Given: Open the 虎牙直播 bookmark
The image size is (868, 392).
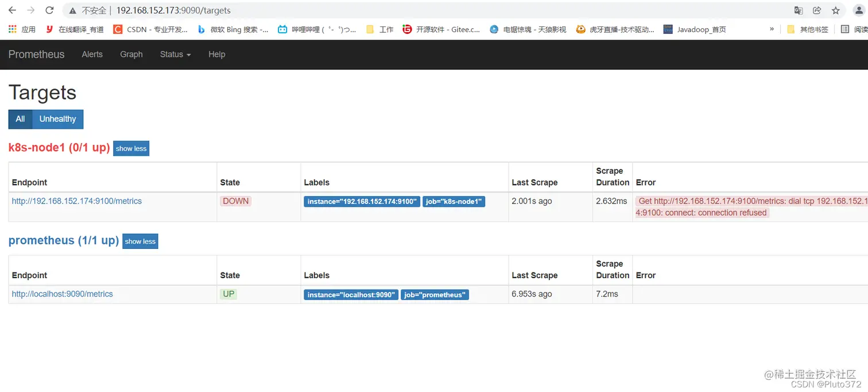Looking at the screenshot, I should pyautogui.click(x=615, y=29).
